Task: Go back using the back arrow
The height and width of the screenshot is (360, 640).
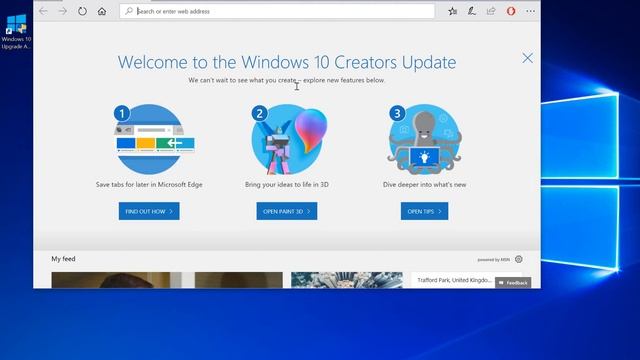Action: coord(43,11)
